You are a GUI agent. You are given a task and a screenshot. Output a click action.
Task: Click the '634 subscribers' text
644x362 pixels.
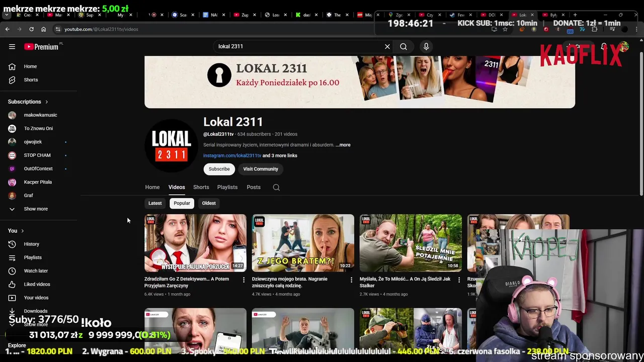(254, 134)
